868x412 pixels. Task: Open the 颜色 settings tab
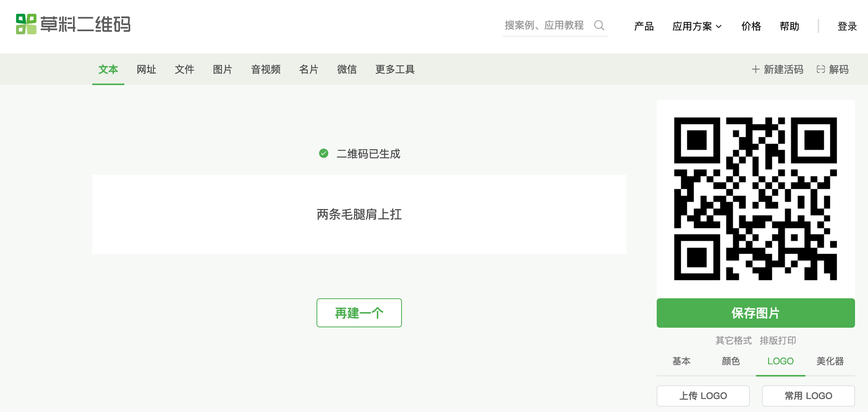731,361
